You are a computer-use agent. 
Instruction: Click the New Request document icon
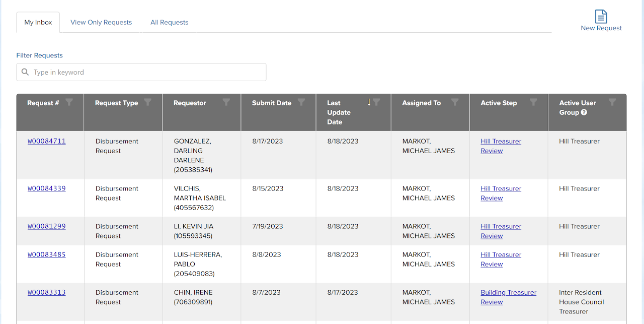pyautogui.click(x=601, y=16)
